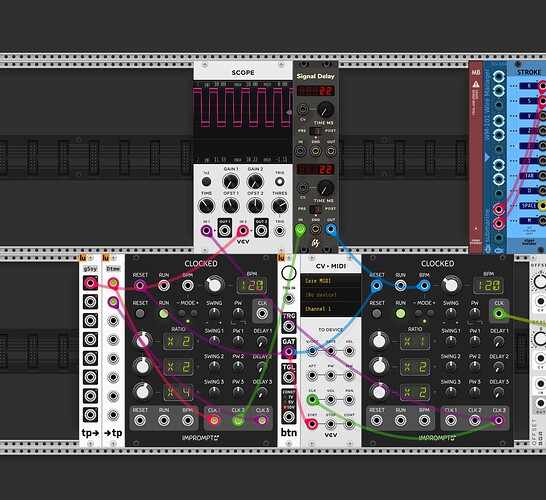Click the TRG output on btn module
The image size is (546, 500).
(289, 326)
